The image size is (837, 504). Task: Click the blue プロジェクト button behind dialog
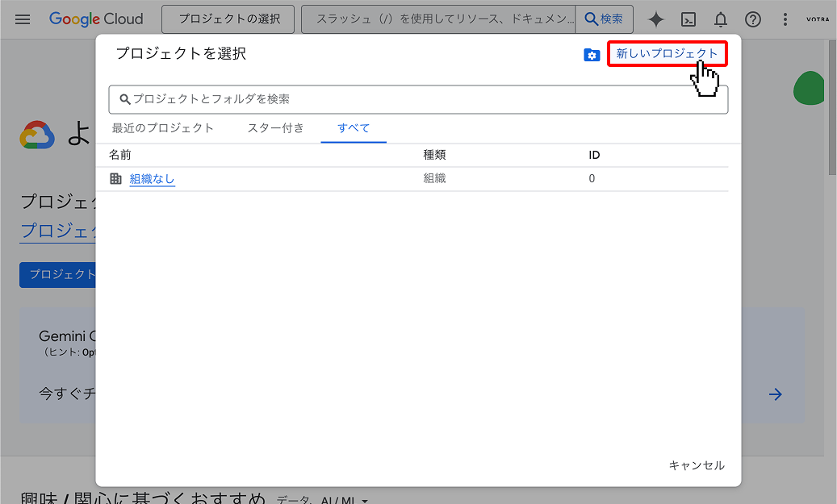(57, 275)
